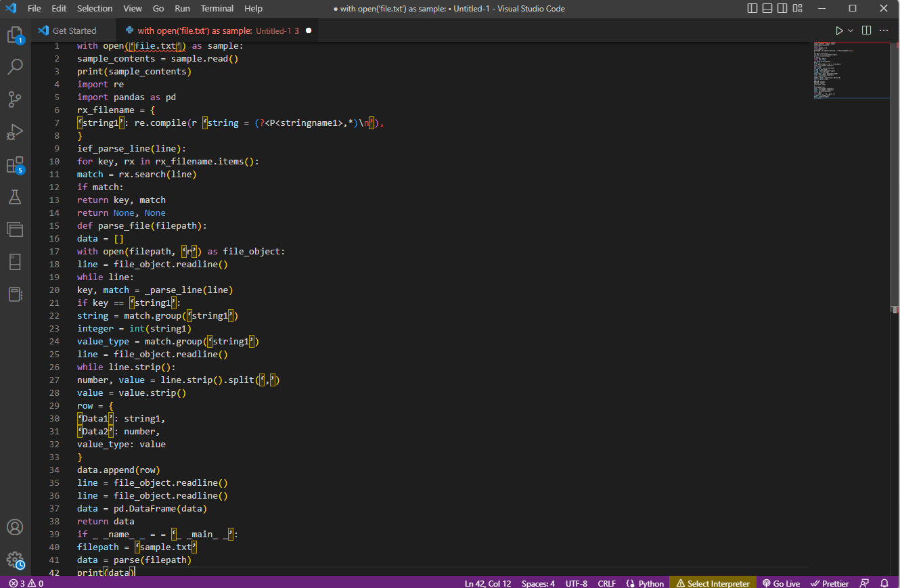
Task: Click the minimap code overview
Action: 850,70
